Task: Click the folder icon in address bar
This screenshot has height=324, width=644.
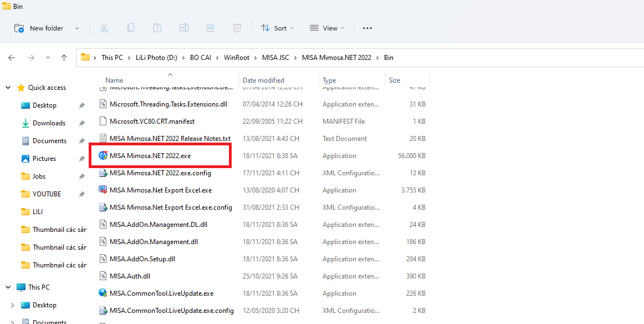Action: [85, 57]
